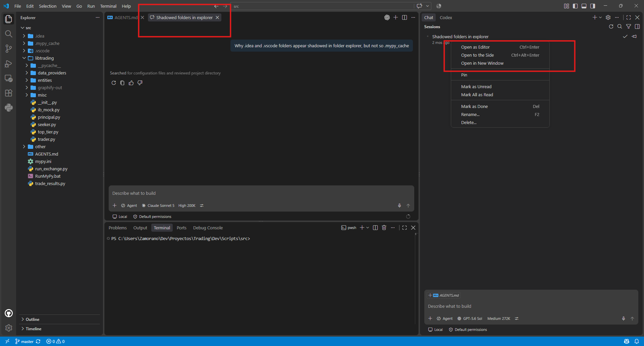644x346 pixels.
Task: Toggle the primary side bar
Action: tap(575, 6)
